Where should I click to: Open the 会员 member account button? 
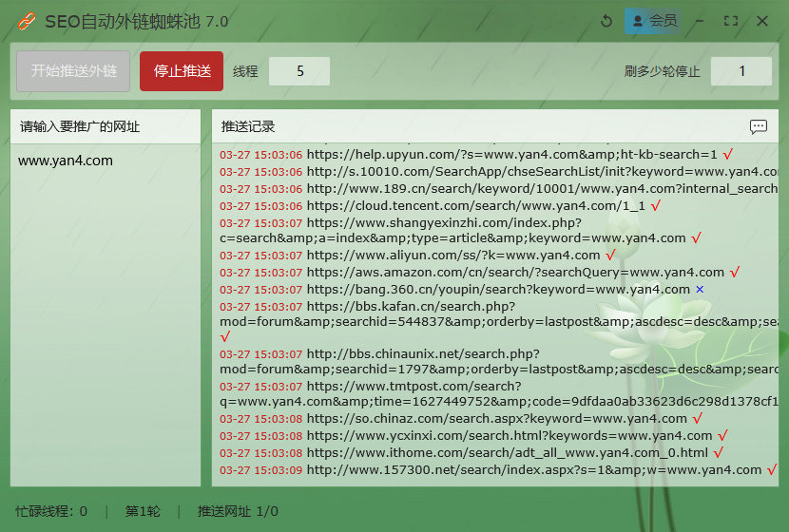(654, 21)
